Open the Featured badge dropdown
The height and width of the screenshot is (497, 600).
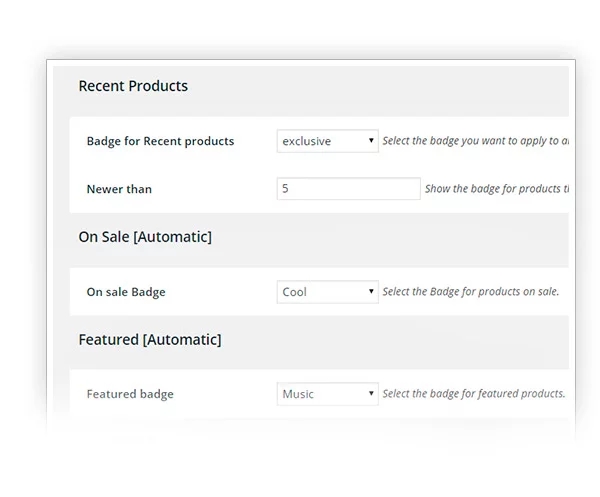point(328,394)
